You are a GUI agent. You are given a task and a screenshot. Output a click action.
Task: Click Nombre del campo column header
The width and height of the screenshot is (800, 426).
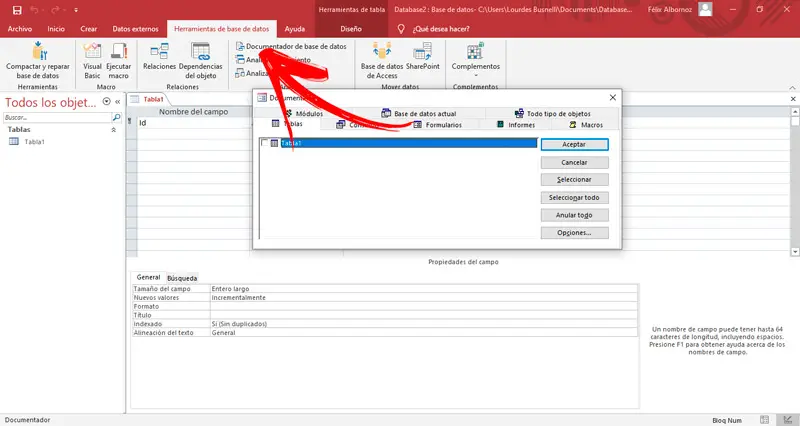click(x=194, y=112)
